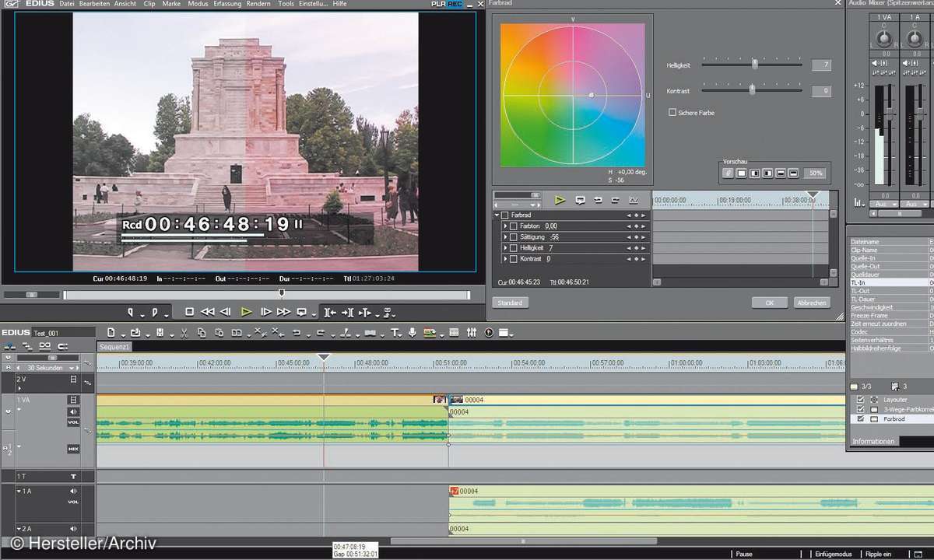This screenshot has width=934, height=560.
Task: Click the Ripple Delete icon in timeline toolbar
Action: pos(279,333)
